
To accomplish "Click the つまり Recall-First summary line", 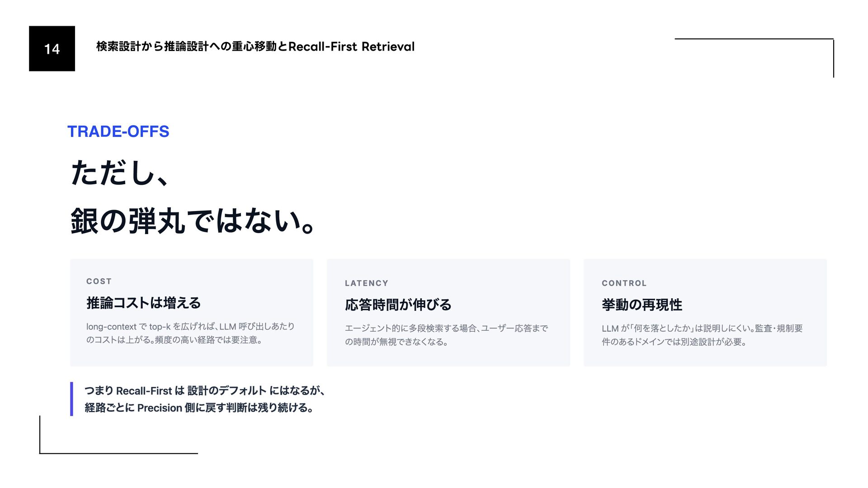I will (x=204, y=390).
